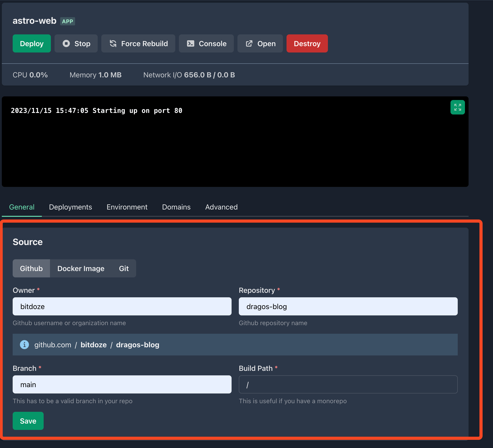
Task: Click the Build Path input field
Action: 348,384
